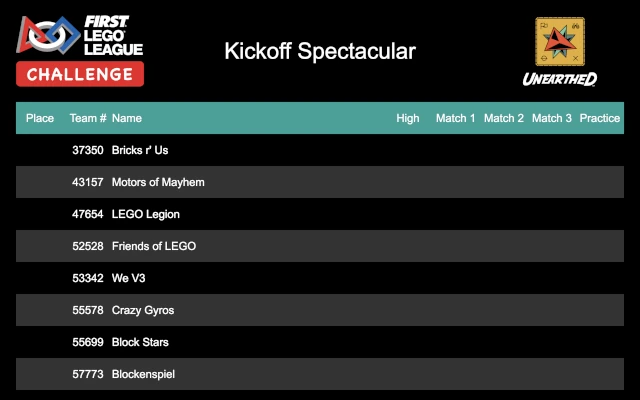Click team name Friends of LEGO
640x400 pixels.
point(154,246)
